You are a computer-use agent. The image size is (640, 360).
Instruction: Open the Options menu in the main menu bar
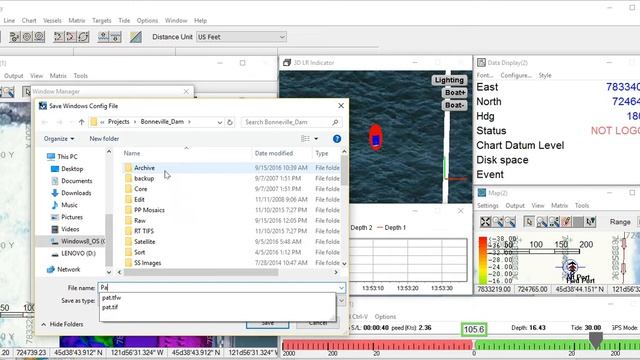(x=147, y=20)
